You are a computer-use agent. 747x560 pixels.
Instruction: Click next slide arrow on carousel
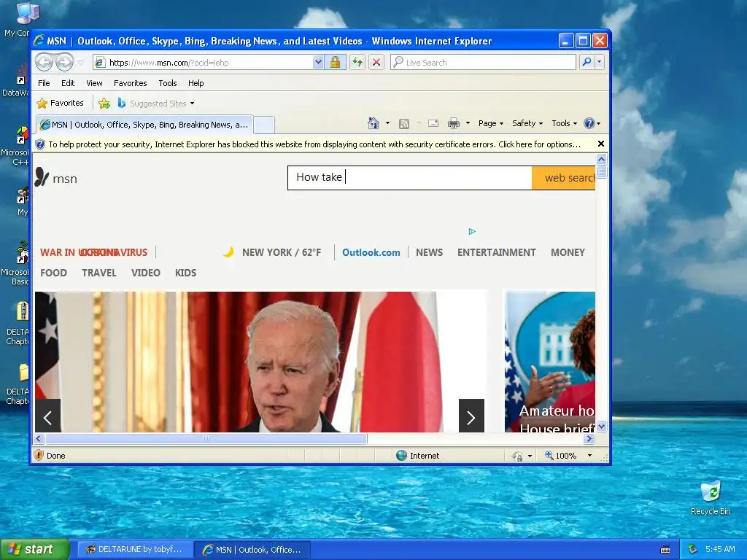click(x=471, y=416)
